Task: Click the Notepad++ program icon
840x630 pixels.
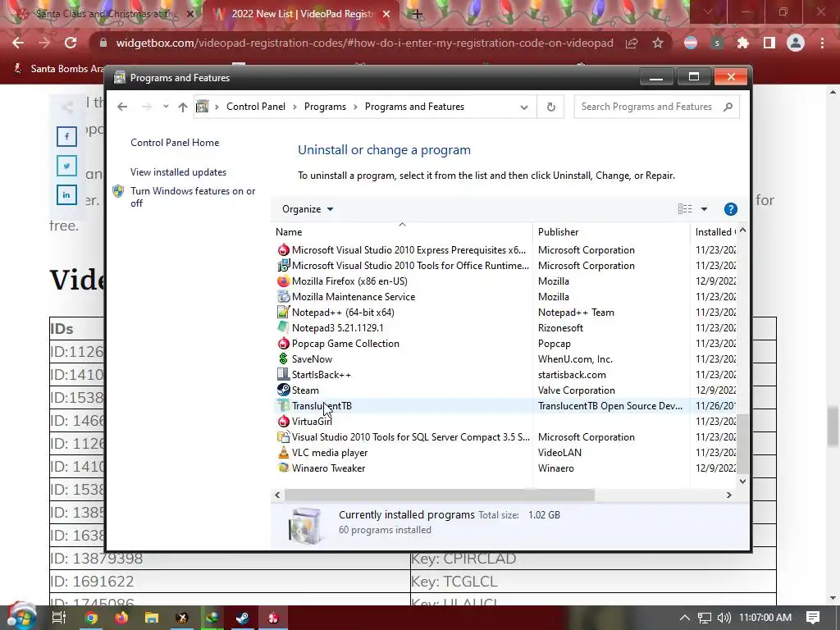Action: [283, 313]
